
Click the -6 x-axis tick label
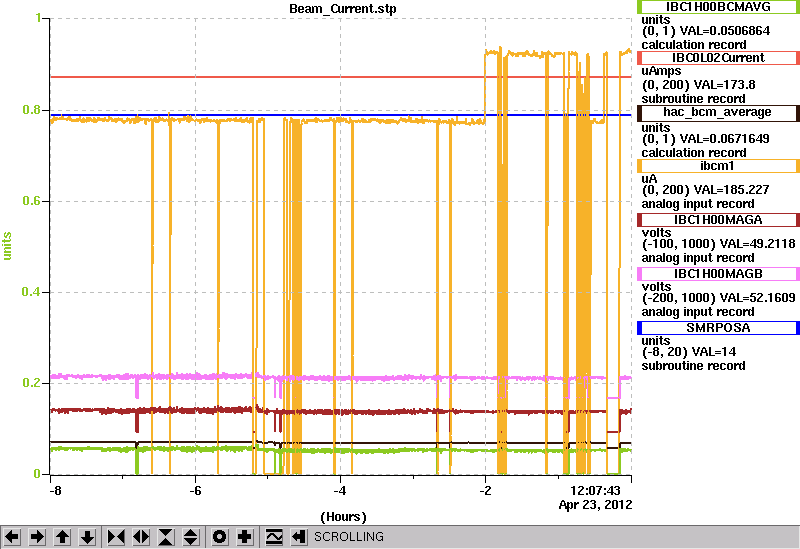click(x=195, y=491)
